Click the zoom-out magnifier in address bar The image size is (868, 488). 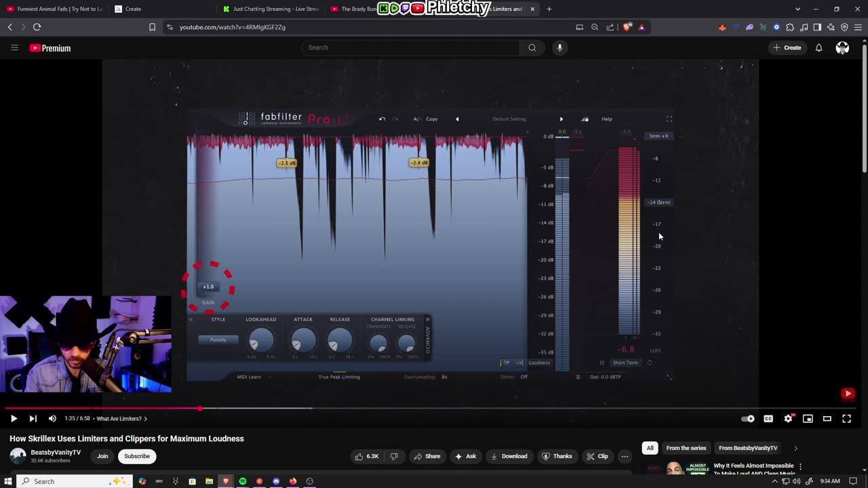click(595, 27)
